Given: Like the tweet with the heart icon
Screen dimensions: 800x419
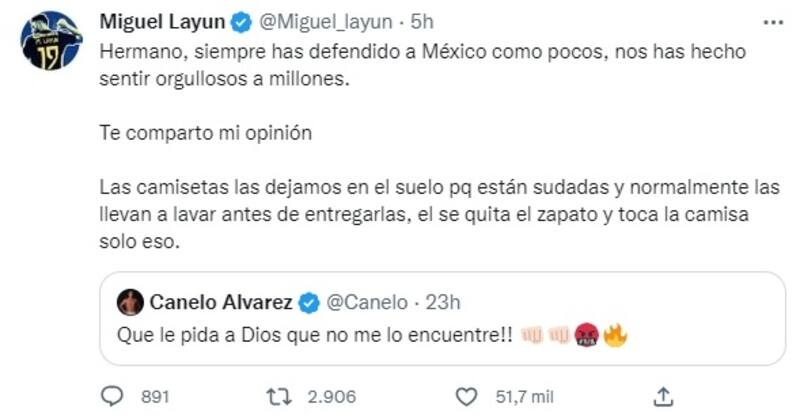Looking at the screenshot, I should tap(465, 395).
